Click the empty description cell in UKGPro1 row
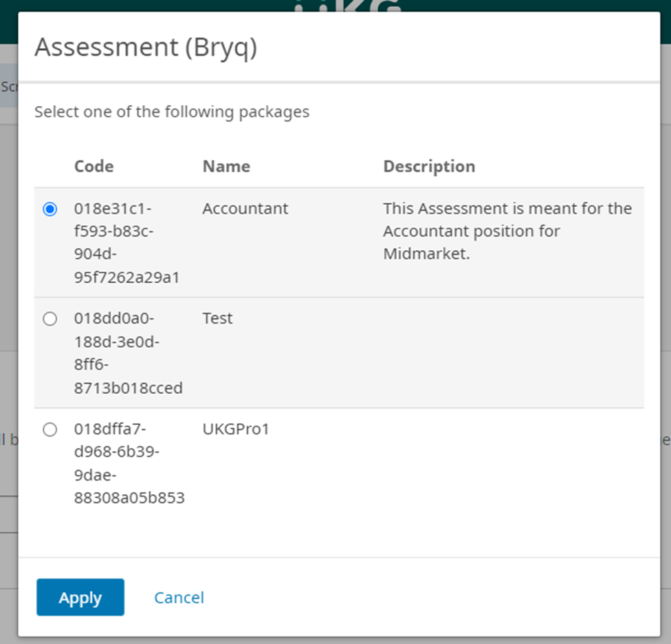The height and width of the screenshot is (644, 671). click(512, 463)
